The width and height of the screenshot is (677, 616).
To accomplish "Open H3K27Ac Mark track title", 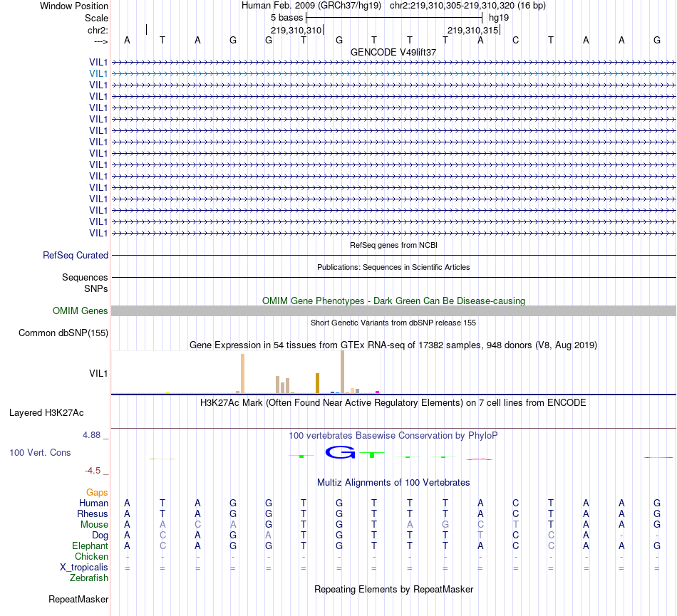I will point(393,403).
